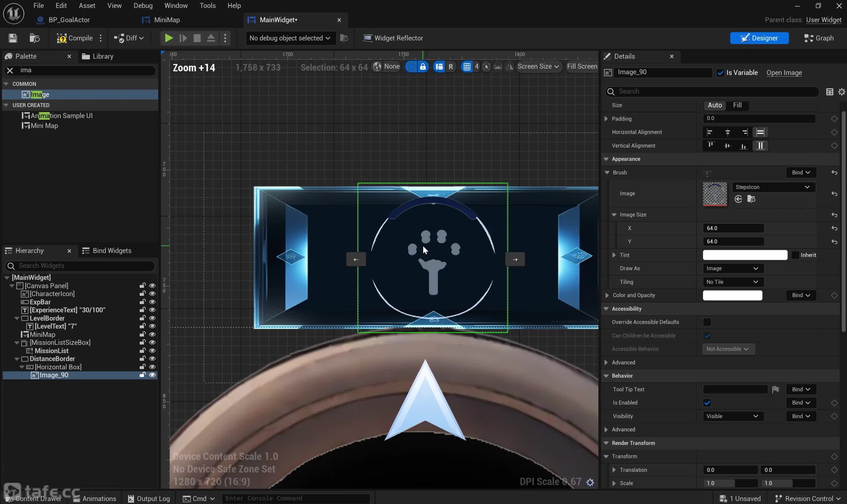Click the Eject button in play controls

pos(211,38)
